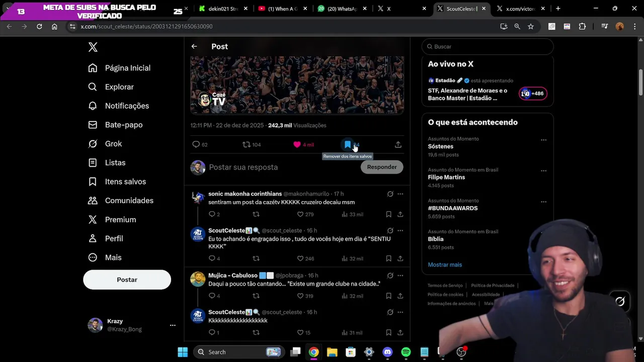This screenshot has height=362, width=644.
Task: Open sonic makonha corinthians profile
Action: tap(245, 194)
